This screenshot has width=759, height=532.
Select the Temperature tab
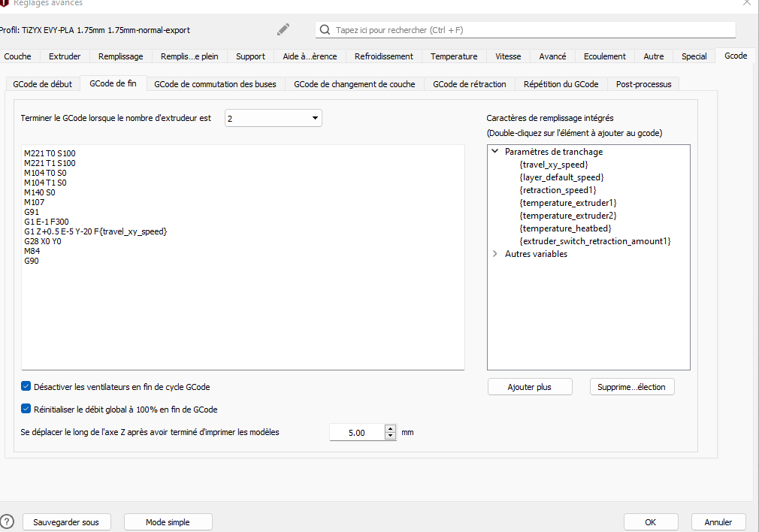(454, 56)
